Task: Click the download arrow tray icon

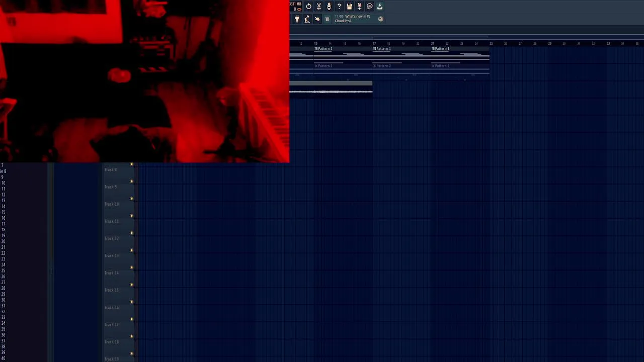Action: (x=380, y=7)
